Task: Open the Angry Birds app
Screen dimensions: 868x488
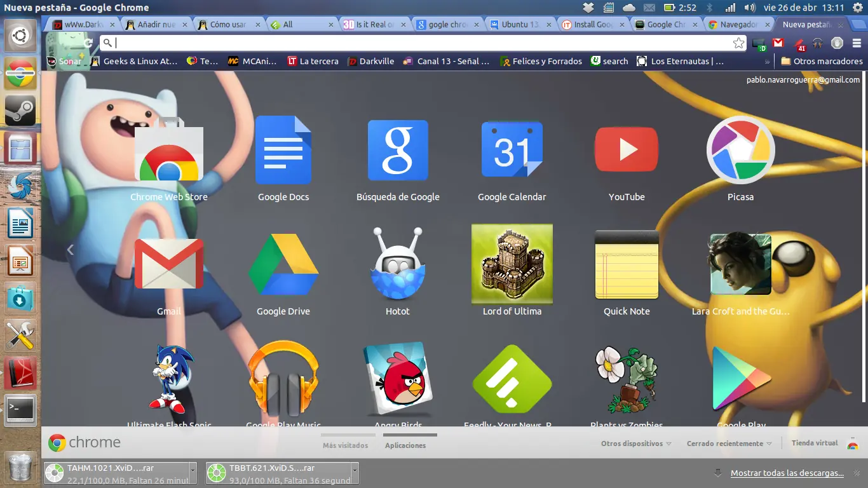Action: coord(398,379)
